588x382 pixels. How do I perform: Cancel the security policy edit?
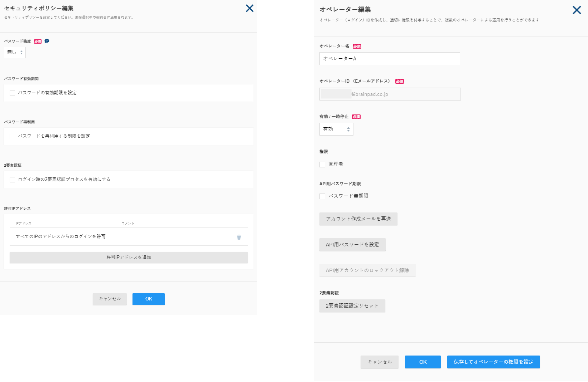point(110,299)
